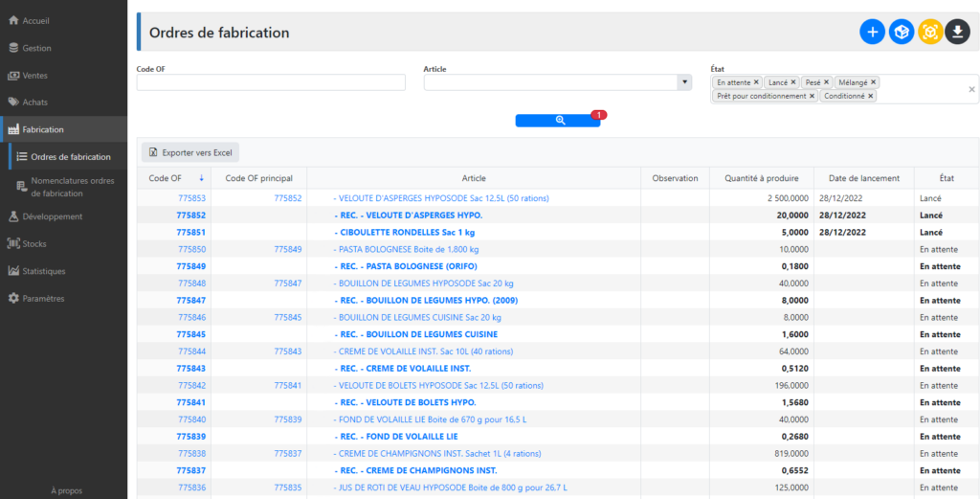Viewport: 980px width, 499px height.
Task: Clear all État filter tags
Action: pos(972,89)
